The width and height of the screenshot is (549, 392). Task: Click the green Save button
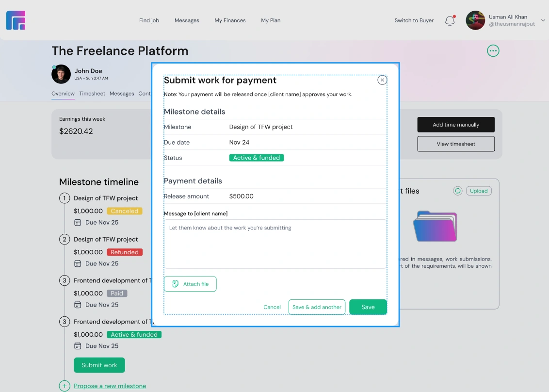368,307
